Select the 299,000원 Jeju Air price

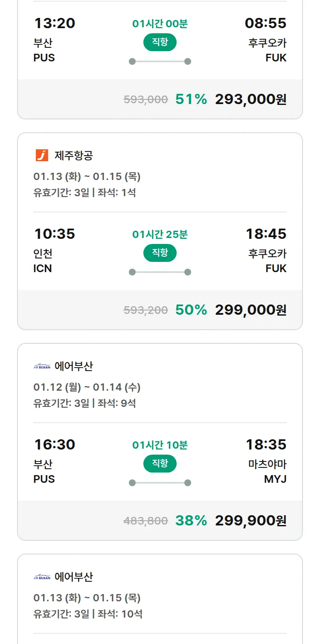250,310
